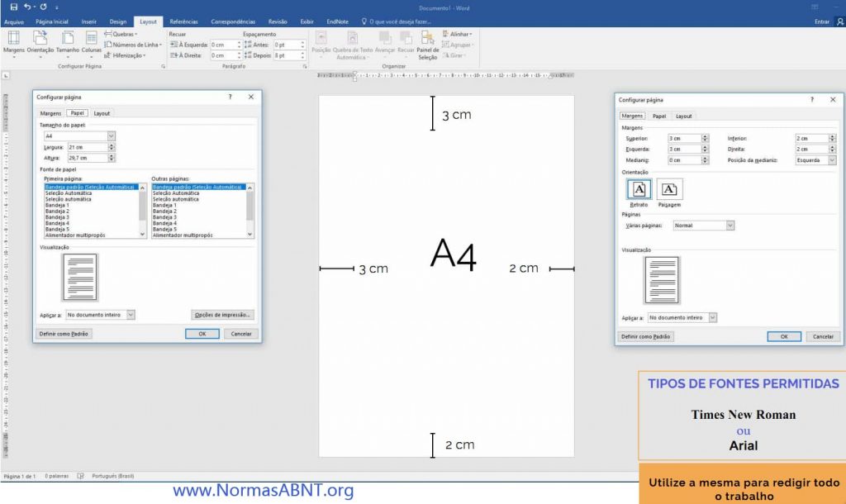Click the Largura width input field
Viewport: 846px width, 504px height.
86,147
